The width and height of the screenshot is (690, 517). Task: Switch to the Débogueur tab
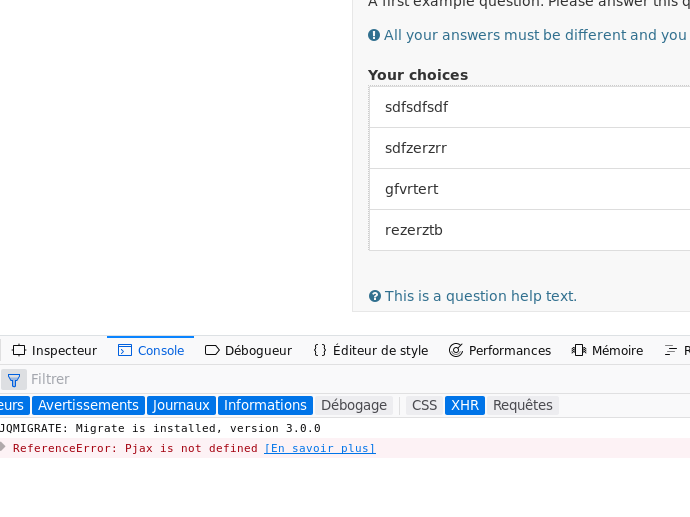pos(248,351)
